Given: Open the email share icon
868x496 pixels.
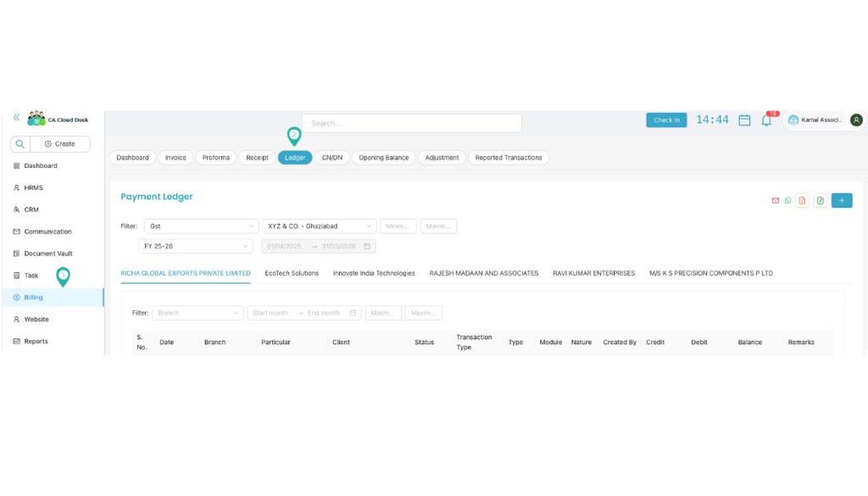Looking at the screenshot, I should [776, 200].
